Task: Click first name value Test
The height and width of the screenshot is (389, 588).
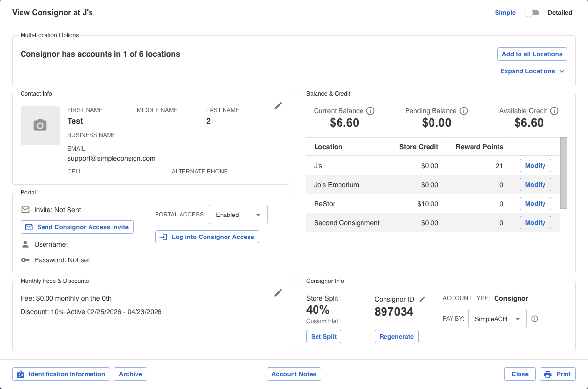Action: point(75,121)
